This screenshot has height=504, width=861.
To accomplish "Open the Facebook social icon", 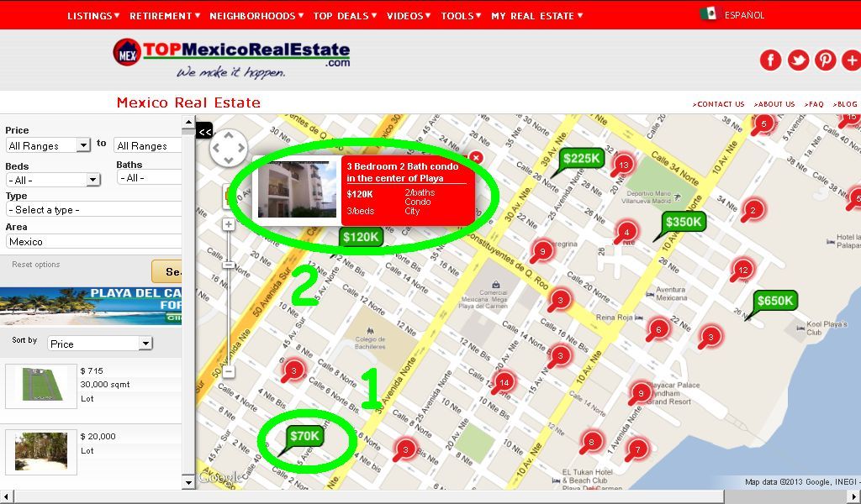I will [x=770, y=60].
